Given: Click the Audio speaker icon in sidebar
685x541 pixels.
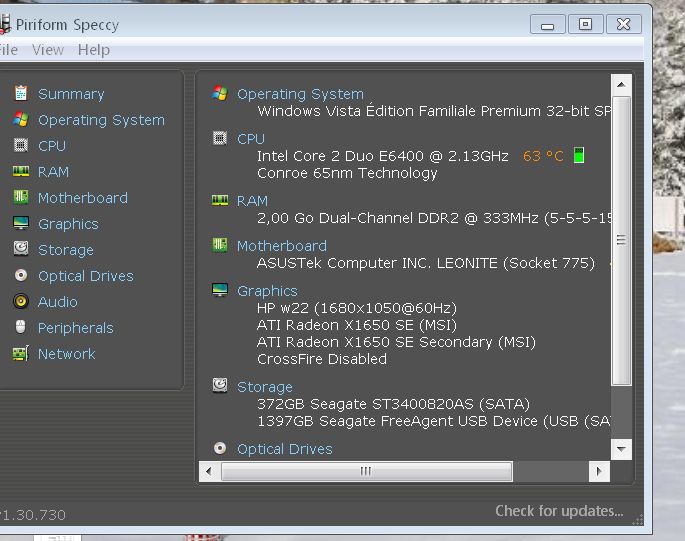Looking at the screenshot, I should coord(21,301).
